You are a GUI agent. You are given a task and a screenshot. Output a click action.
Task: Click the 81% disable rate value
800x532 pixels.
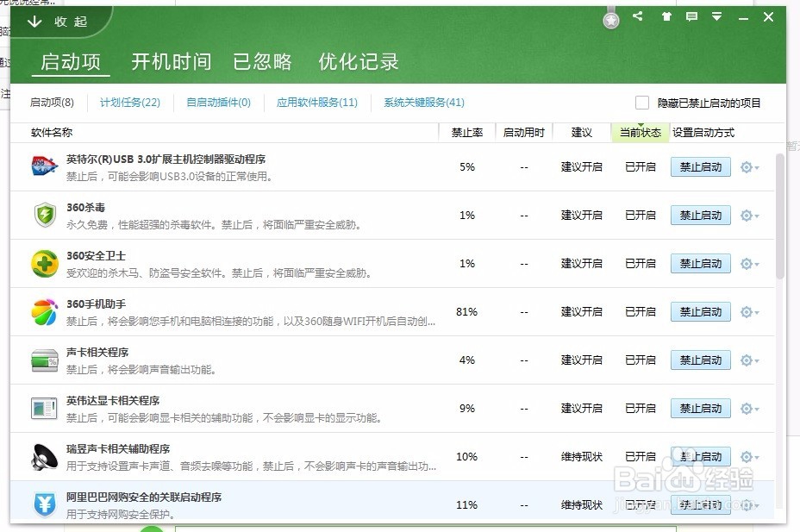point(467,311)
